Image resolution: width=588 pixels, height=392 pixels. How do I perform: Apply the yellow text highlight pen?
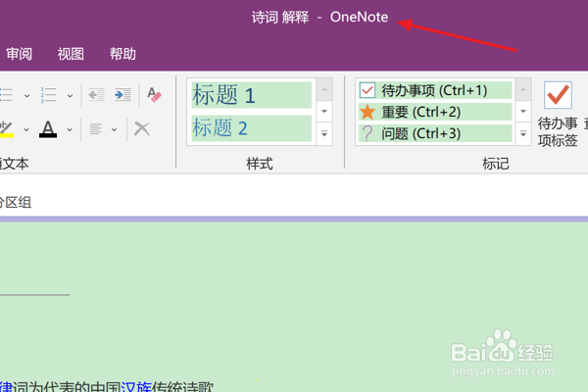7,129
